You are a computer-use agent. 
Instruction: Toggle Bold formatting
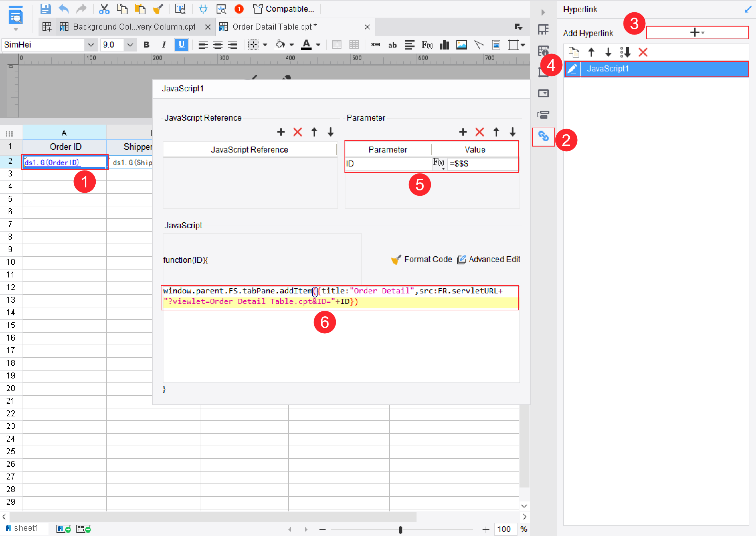[x=146, y=45]
